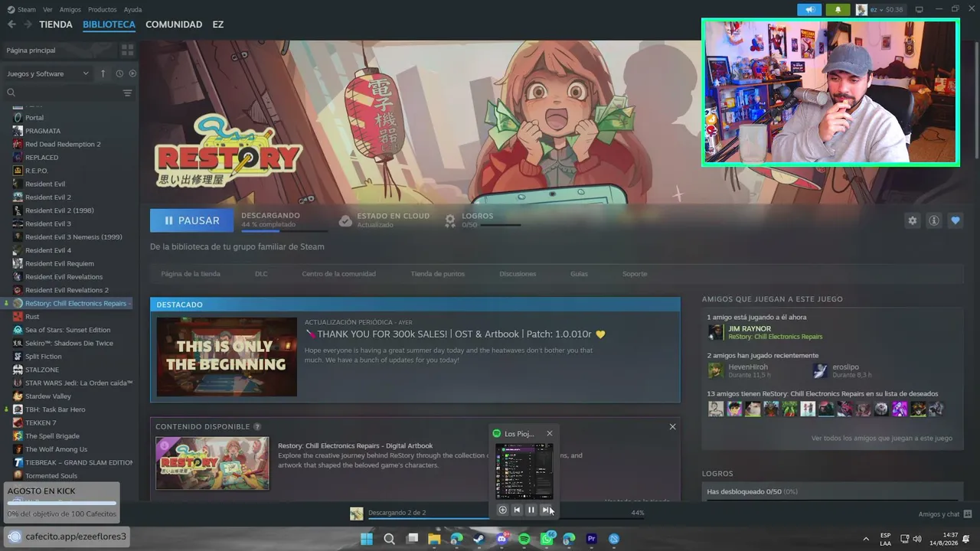The width and height of the screenshot is (980, 551).
Task: Open the Ayuda menu
Action: [132, 9]
